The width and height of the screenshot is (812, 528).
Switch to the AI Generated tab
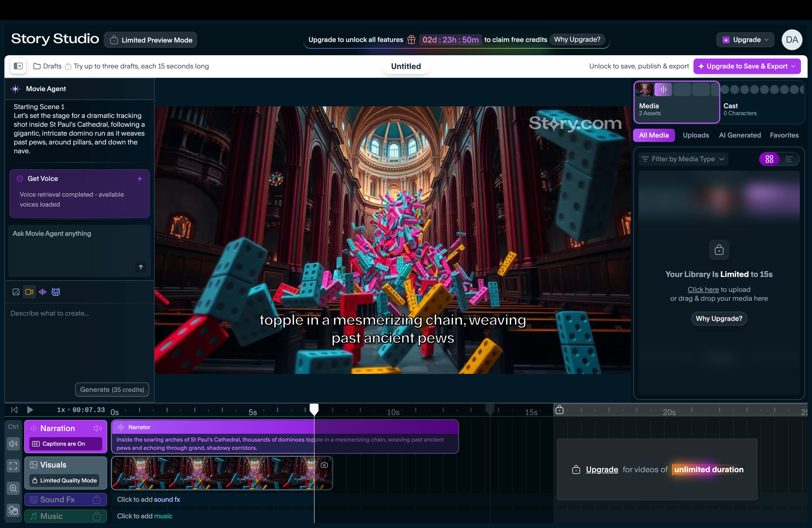tap(740, 135)
